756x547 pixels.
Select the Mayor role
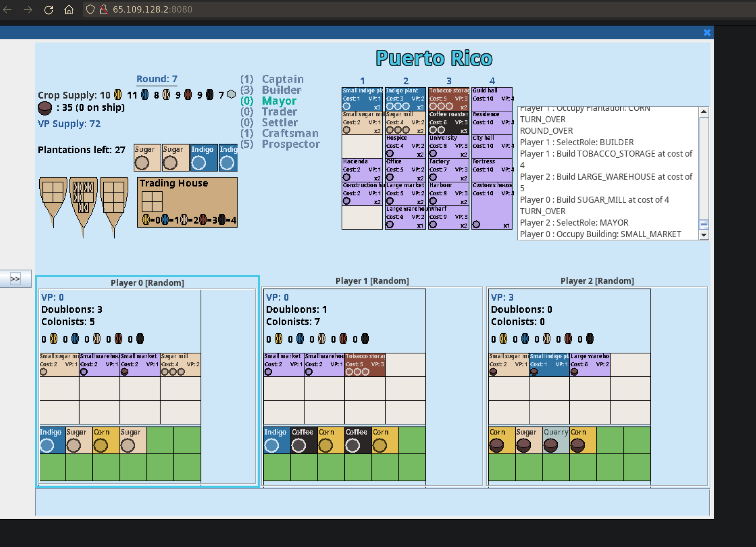[279, 101]
